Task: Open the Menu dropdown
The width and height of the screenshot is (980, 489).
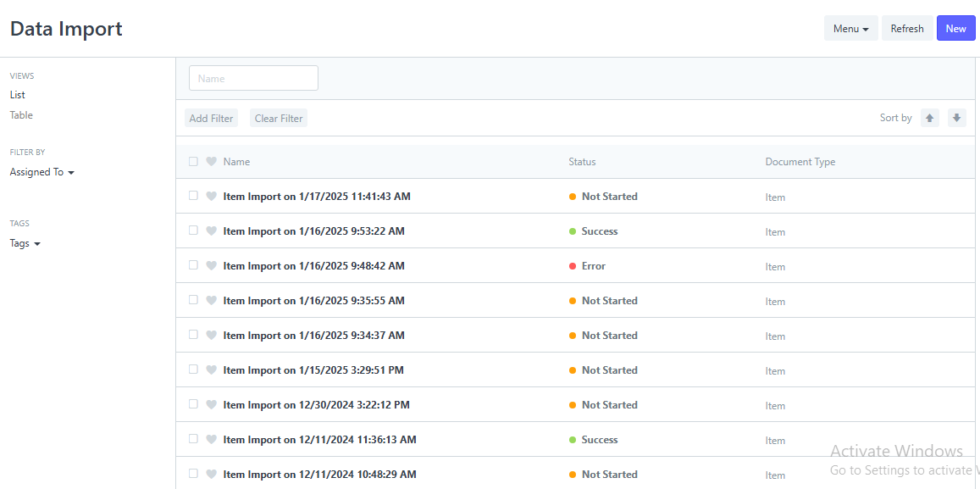Action: pos(850,28)
